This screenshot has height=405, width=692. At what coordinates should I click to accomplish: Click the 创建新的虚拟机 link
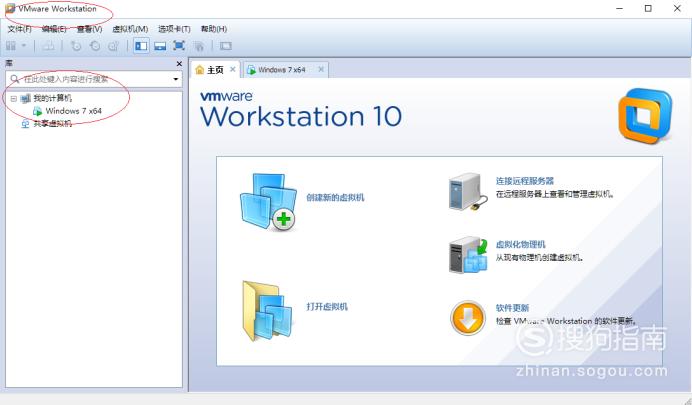coord(335,198)
